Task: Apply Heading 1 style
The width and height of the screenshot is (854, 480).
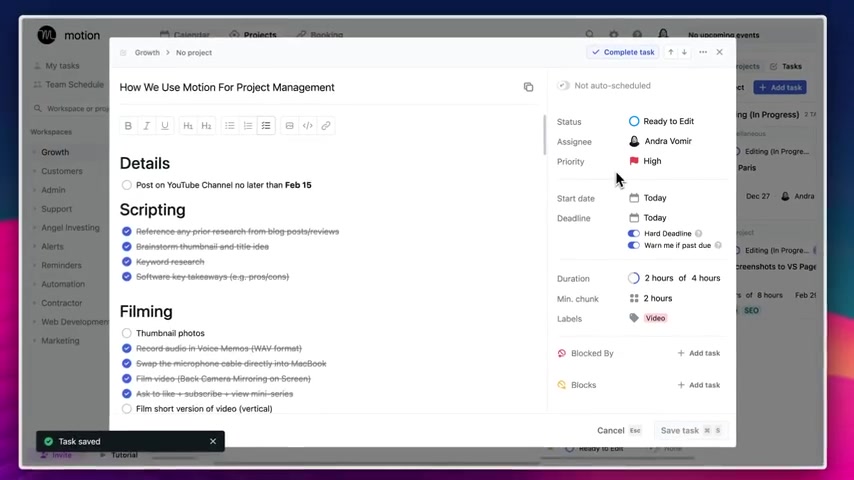Action: [188, 126]
